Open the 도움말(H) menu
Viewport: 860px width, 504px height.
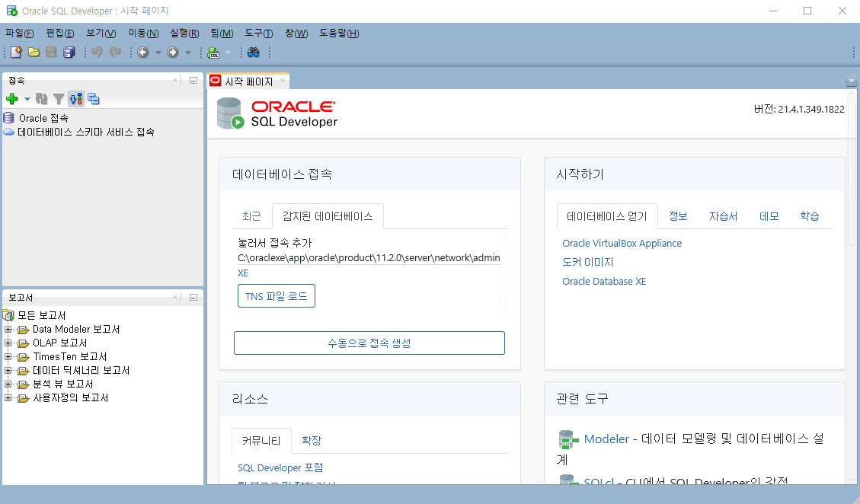pyautogui.click(x=339, y=33)
